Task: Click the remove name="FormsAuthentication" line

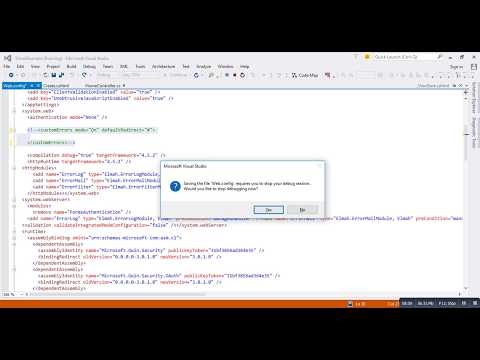Action: [82, 212]
